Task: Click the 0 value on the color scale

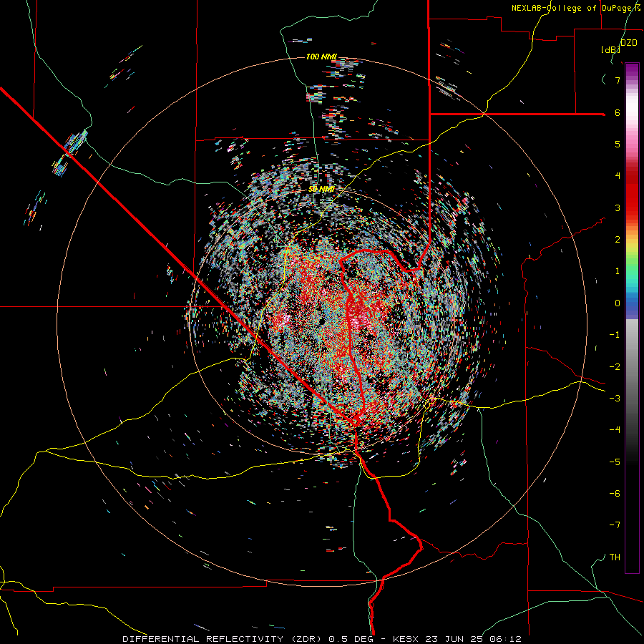Action: [x=618, y=303]
